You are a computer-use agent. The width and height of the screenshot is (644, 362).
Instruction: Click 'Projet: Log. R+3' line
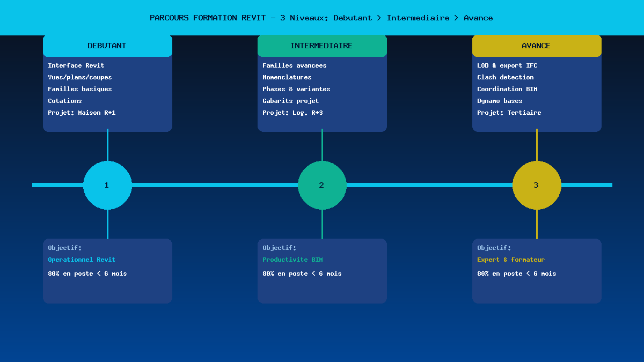(x=292, y=113)
